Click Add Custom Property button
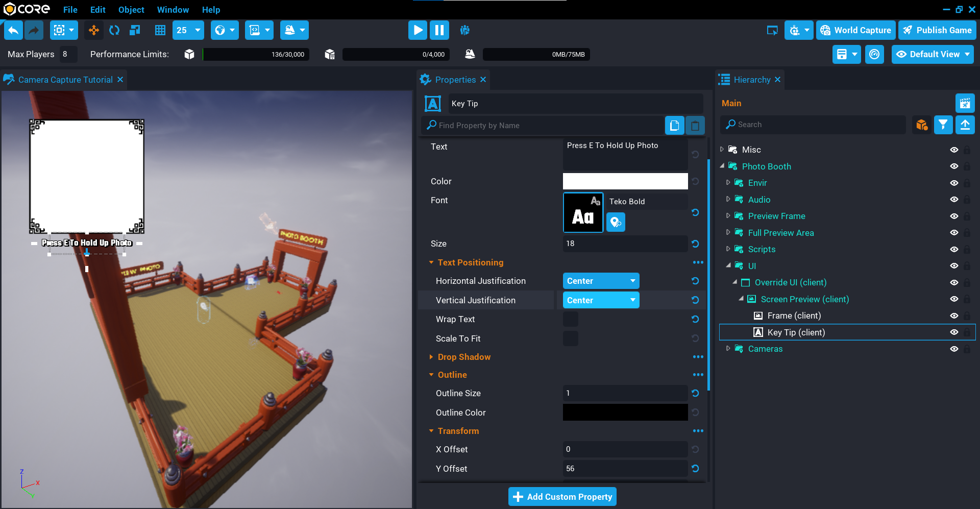This screenshot has width=980, height=509. click(x=562, y=497)
